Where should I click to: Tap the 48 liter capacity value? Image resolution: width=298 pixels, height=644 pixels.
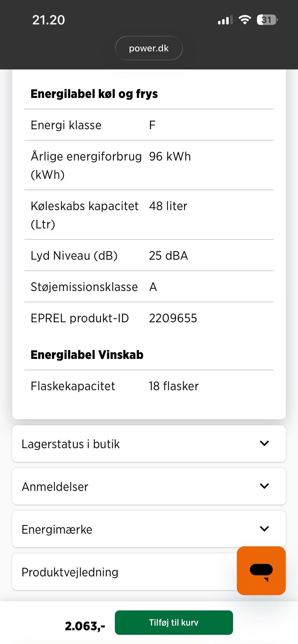click(x=168, y=206)
